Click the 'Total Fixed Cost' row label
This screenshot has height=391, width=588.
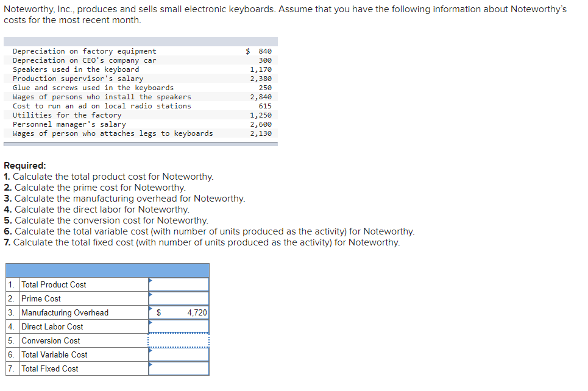click(x=50, y=368)
